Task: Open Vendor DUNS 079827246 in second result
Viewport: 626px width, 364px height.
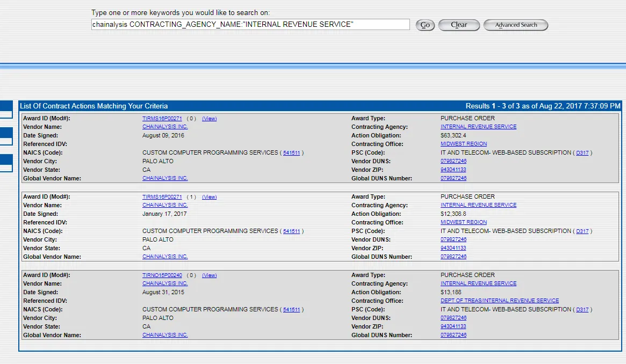Action: (x=454, y=239)
